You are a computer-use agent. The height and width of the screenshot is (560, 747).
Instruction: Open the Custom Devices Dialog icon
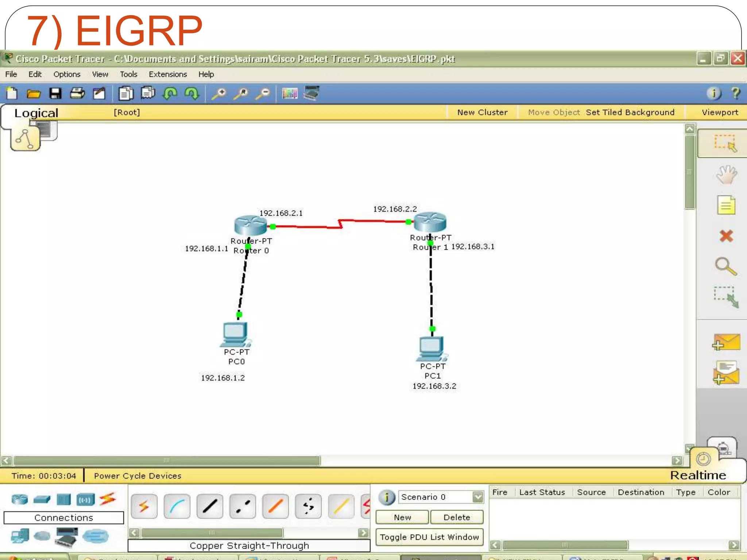312,93
